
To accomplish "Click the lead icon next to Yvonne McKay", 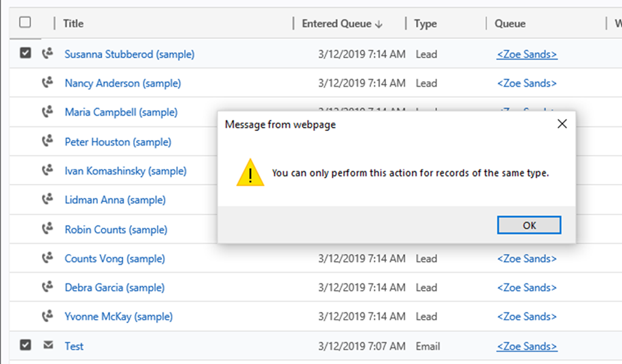I will coord(47,316).
